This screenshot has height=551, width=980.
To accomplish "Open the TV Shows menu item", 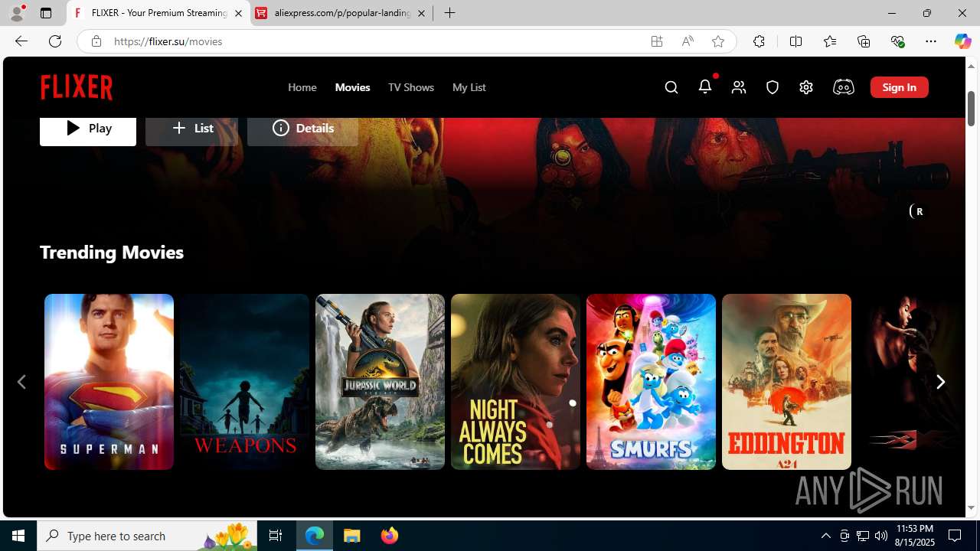I will [411, 87].
